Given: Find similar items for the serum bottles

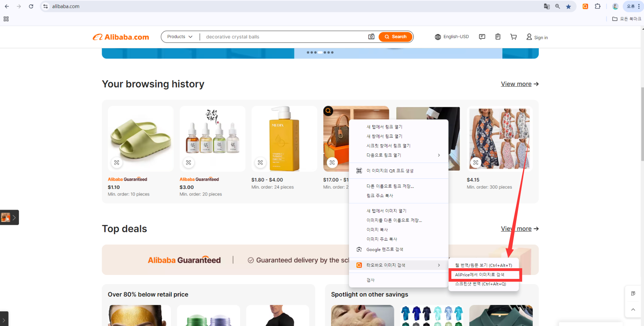Looking at the screenshot, I should pos(189,163).
